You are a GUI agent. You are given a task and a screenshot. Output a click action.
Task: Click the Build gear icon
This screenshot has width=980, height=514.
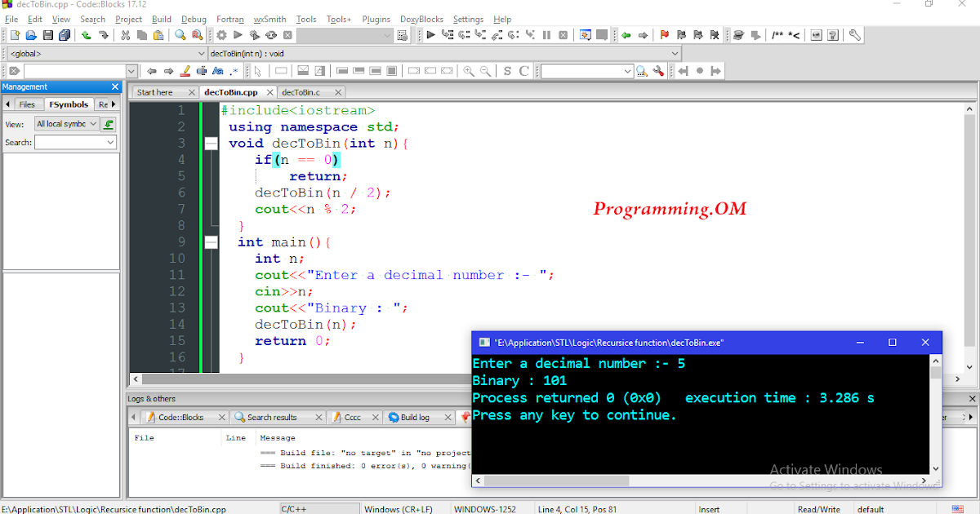221,35
